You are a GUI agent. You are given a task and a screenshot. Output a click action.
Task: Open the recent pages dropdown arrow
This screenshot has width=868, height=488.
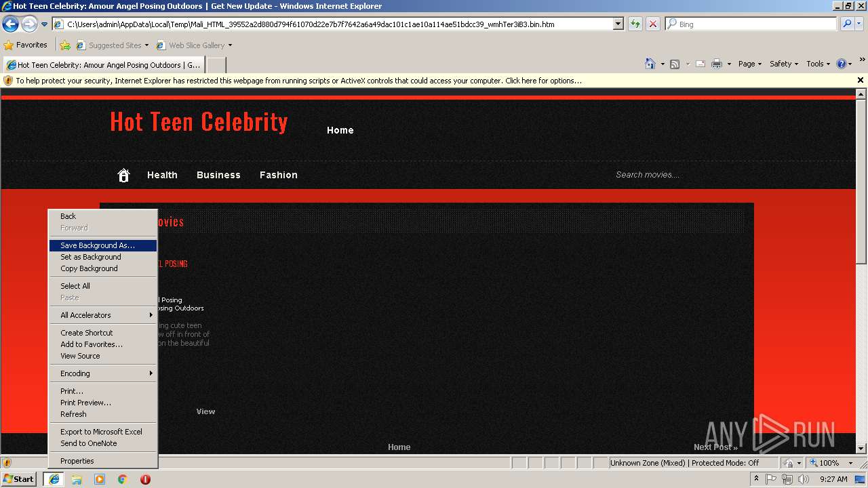click(x=44, y=24)
